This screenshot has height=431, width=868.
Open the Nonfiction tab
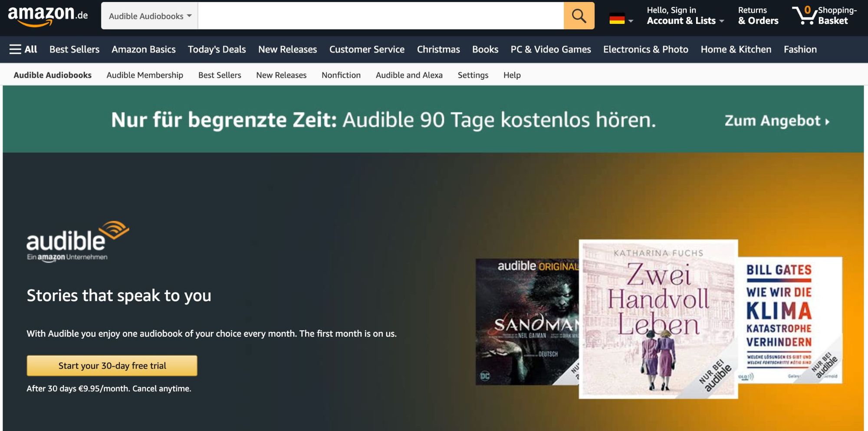(x=341, y=75)
